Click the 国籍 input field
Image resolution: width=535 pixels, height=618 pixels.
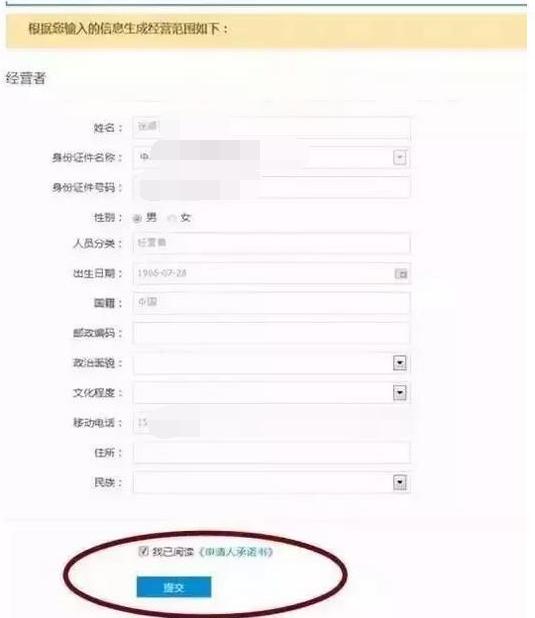(x=272, y=303)
